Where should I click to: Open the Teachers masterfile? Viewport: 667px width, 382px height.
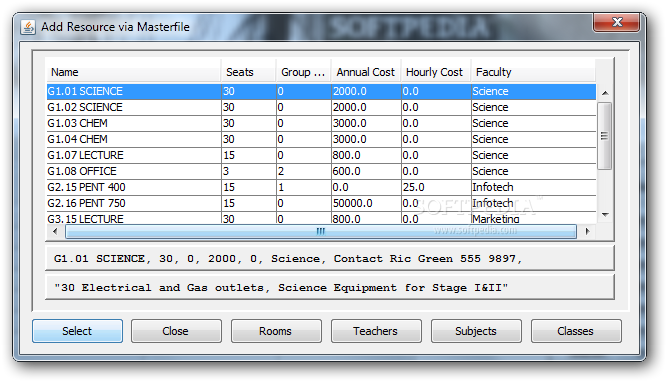click(x=376, y=331)
